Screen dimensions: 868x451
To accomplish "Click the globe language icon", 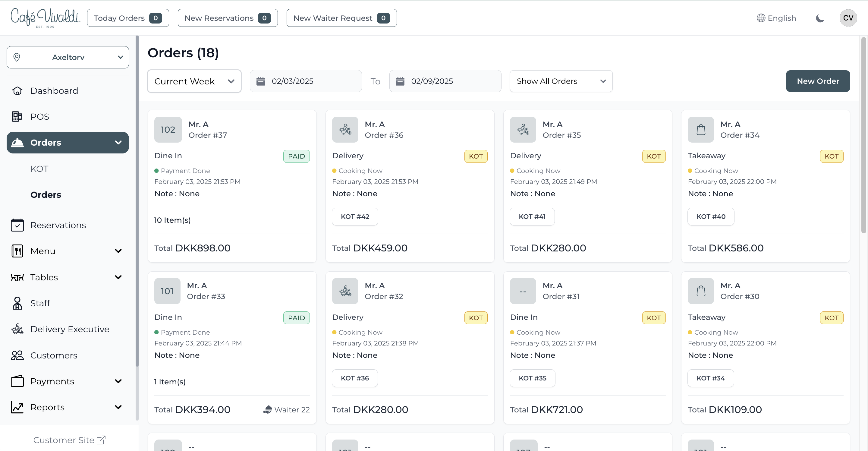I will click(761, 18).
